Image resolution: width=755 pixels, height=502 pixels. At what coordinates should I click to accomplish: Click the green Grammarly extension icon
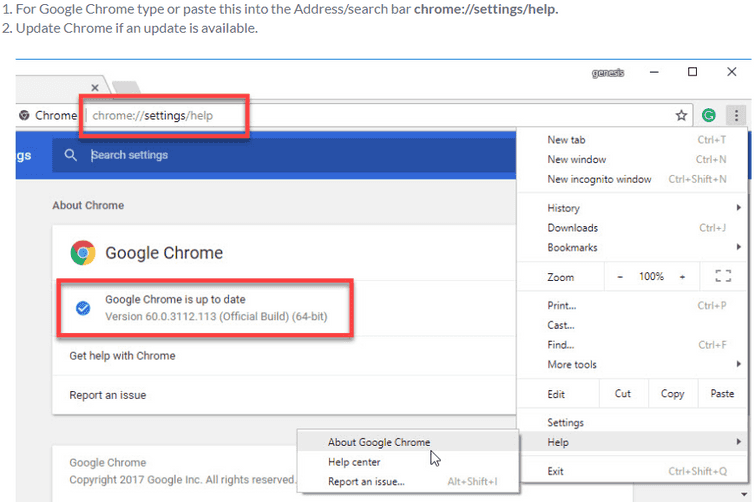click(x=709, y=116)
